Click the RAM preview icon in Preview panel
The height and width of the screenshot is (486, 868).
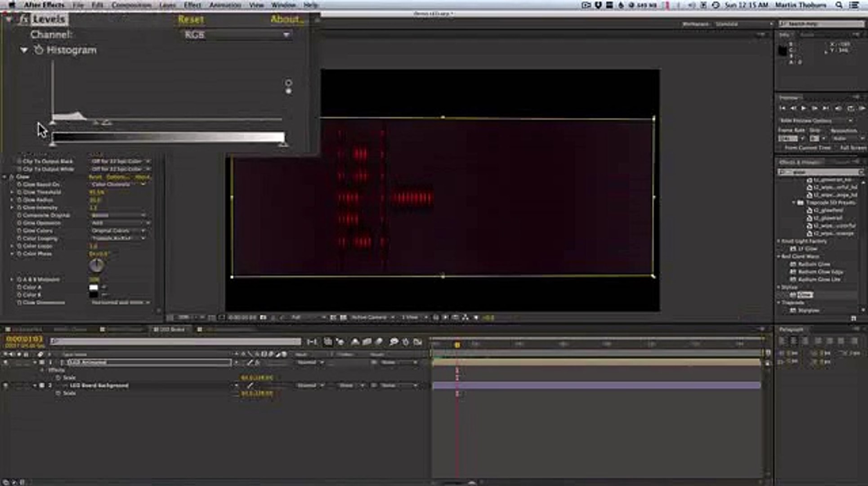click(862, 108)
